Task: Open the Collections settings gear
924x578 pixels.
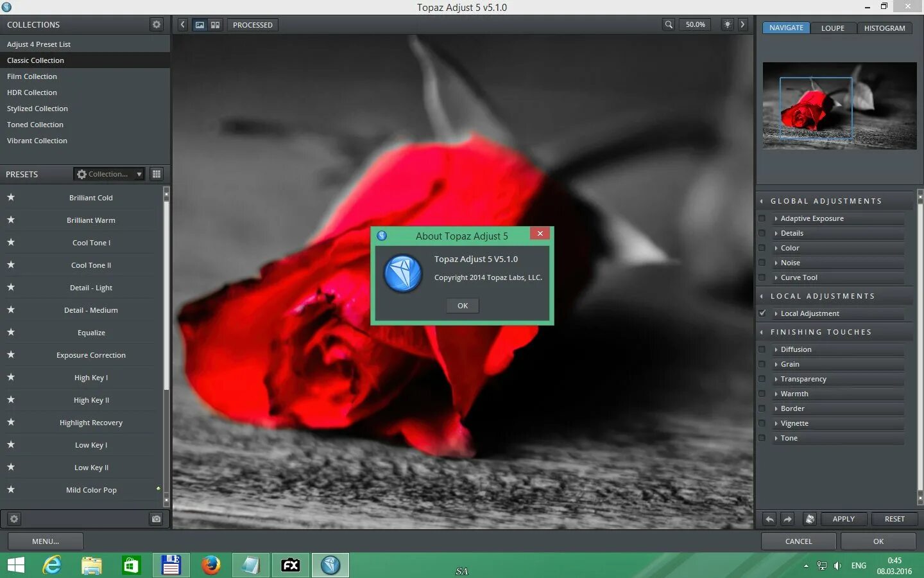Action: (x=157, y=24)
